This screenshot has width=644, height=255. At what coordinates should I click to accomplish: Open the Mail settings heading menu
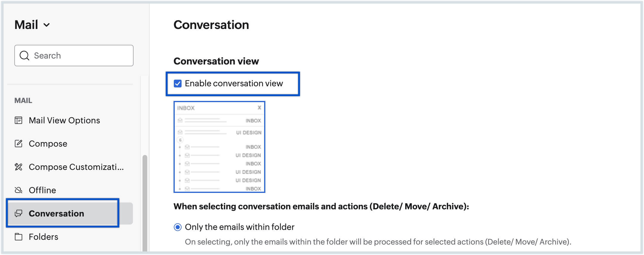26,25
